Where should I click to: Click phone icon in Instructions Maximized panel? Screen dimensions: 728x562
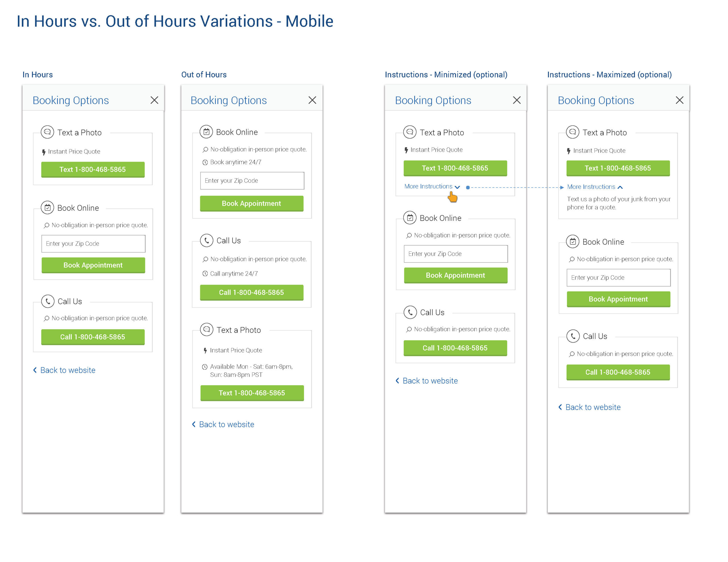[573, 336]
